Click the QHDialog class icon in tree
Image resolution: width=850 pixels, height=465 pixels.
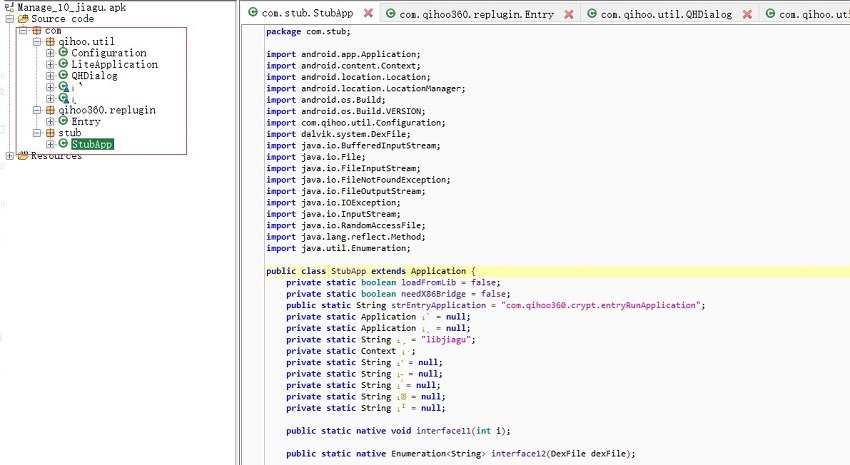(x=63, y=75)
